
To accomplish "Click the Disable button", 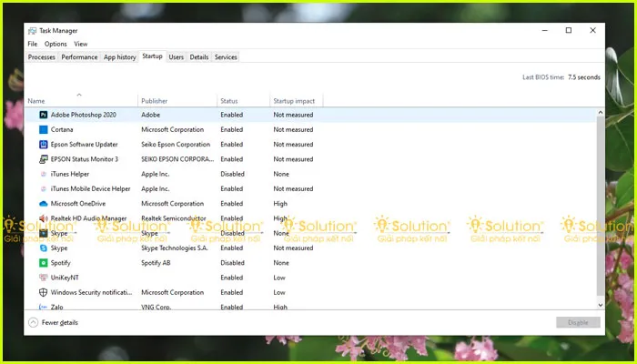I will (578, 322).
